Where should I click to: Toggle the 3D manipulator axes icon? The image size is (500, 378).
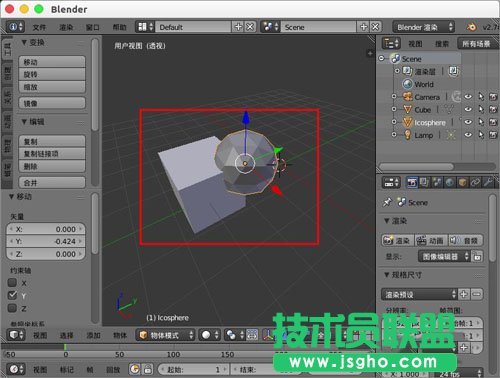pyautogui.click(x=268, y=335)
